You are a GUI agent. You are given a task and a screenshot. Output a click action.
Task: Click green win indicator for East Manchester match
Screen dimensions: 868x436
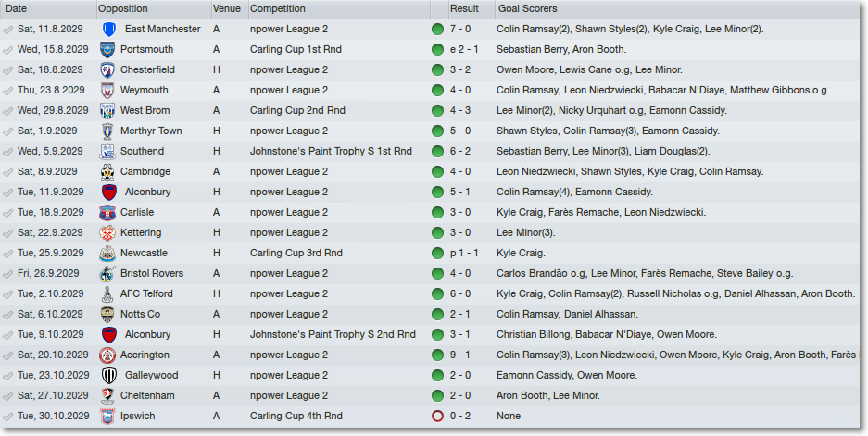[437, 30]
